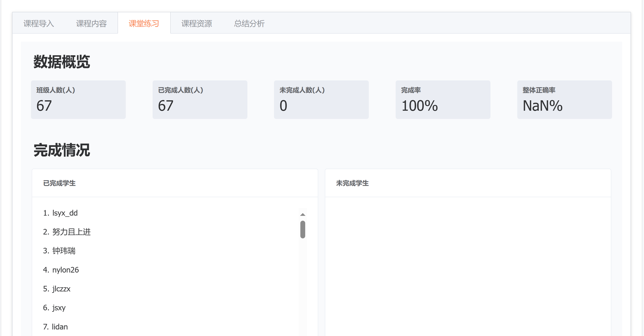Viewport: 644px width, 336px height.
Task: Click the 完成率 100% card
Action: click(443, 100)
